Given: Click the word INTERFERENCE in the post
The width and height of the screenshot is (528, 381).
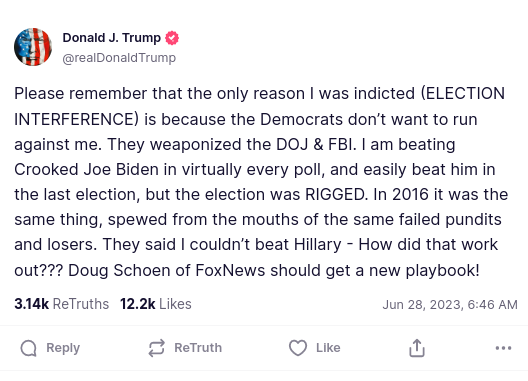Looking at the screenshot, I should pyautogui.click(x=76, y=119).
